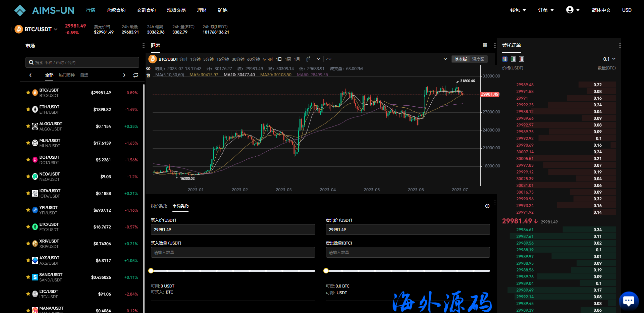Open the line indicator icon in chart toolbar

tap(329, 59)
